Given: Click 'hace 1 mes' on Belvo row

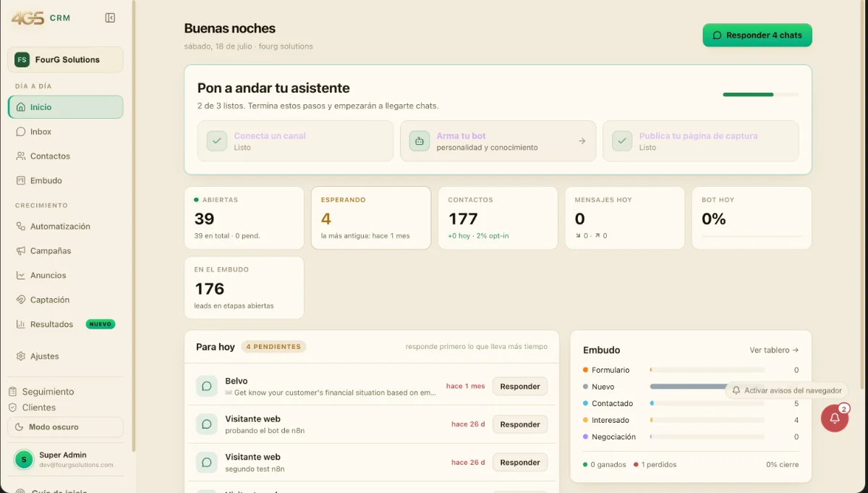Looking at the screenshot, I should coord(465,387).
